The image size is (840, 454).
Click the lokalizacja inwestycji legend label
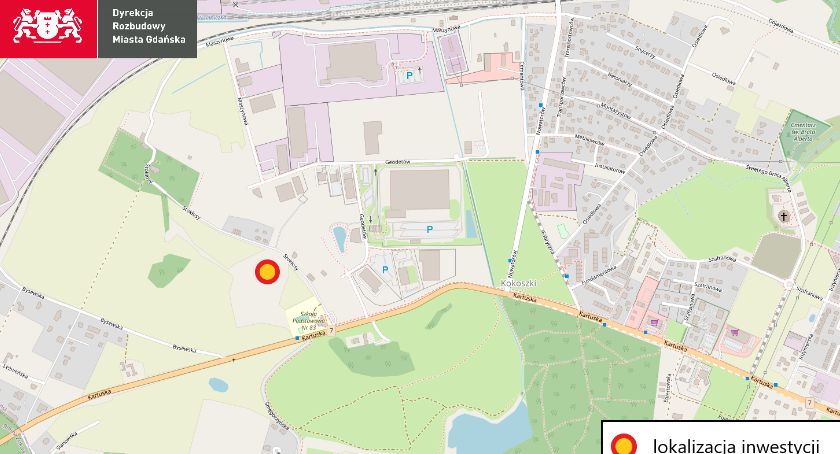736,446
